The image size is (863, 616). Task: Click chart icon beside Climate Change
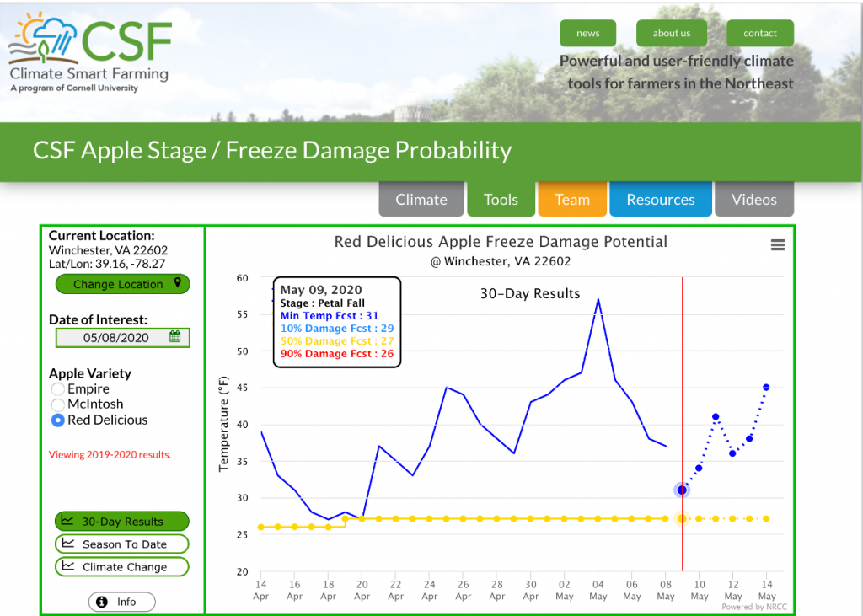coord(68,567)
